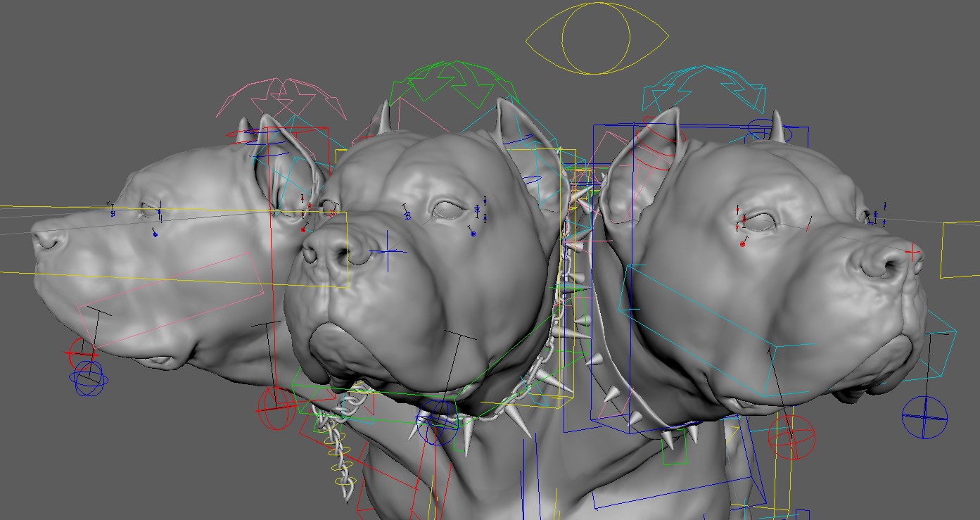Select red sphere control left of chain

276,408
